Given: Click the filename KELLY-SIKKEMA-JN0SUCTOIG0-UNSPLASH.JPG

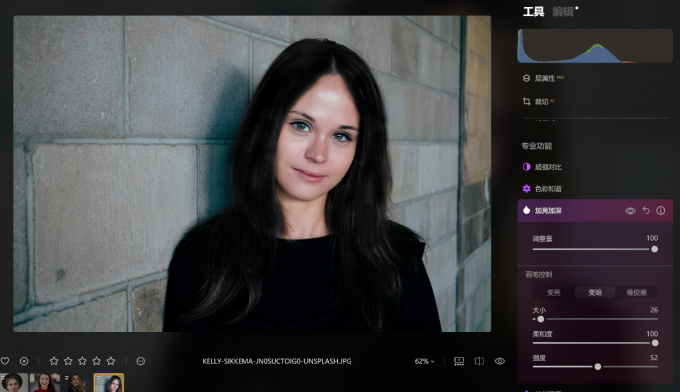Looking at the screenshot, I should (x=277, y=361).
